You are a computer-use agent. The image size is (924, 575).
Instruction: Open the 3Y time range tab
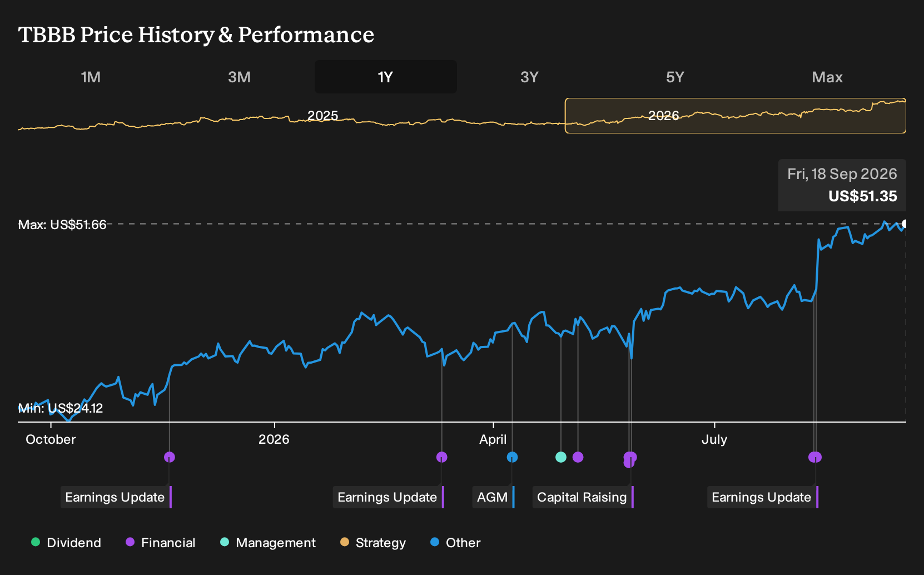click(529, 77)
